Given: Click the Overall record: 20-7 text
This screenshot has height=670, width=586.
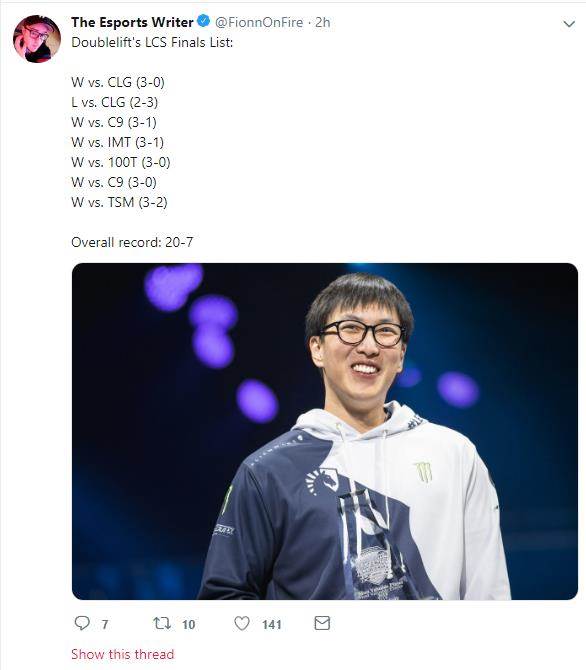Looking at the screenshot, I should pyautogui.click(x=132, y=242).
